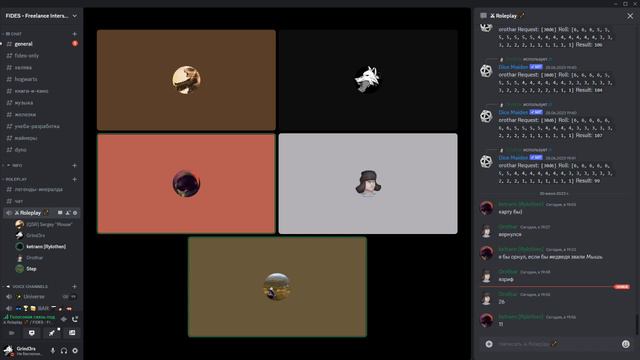The height and width of the screenshot is (360, 640).
Task: Collapse the ROLEPLAY category
Action: coord(16,179)
